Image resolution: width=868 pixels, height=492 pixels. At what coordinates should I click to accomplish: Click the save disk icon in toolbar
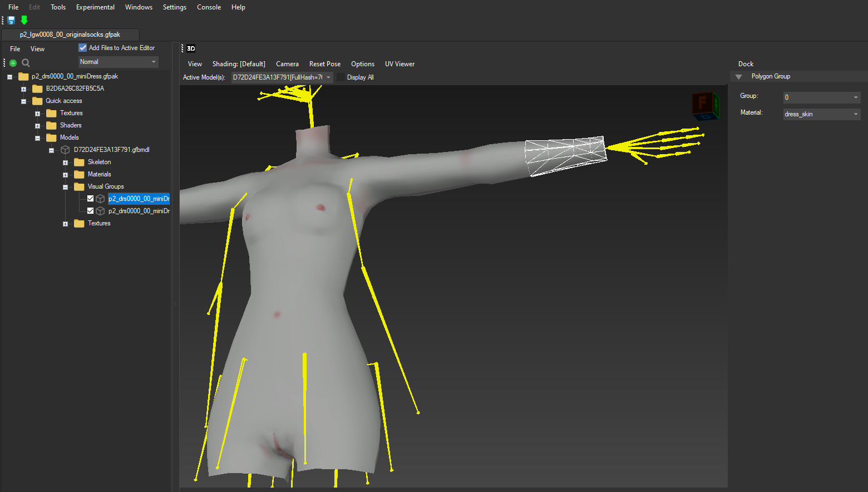pyautogui.click(x=11, y=20)
